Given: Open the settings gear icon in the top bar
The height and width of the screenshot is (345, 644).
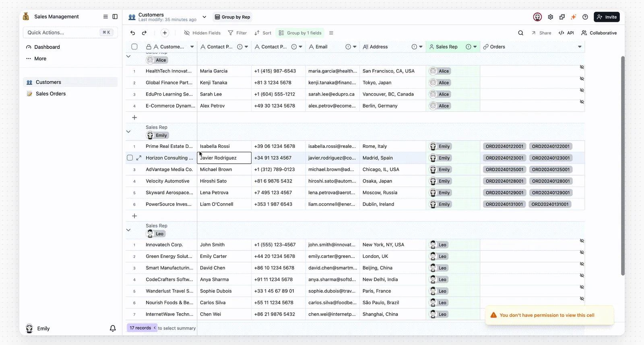Looking at the screenshot, I should coord(550,17).
